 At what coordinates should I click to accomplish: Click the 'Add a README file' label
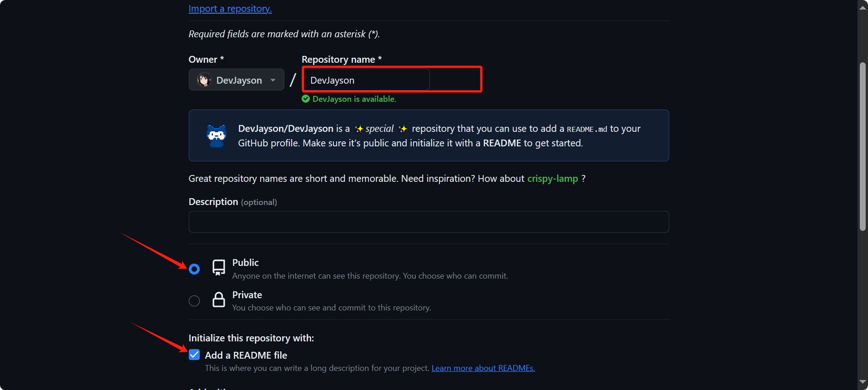(x=246, y=355)
